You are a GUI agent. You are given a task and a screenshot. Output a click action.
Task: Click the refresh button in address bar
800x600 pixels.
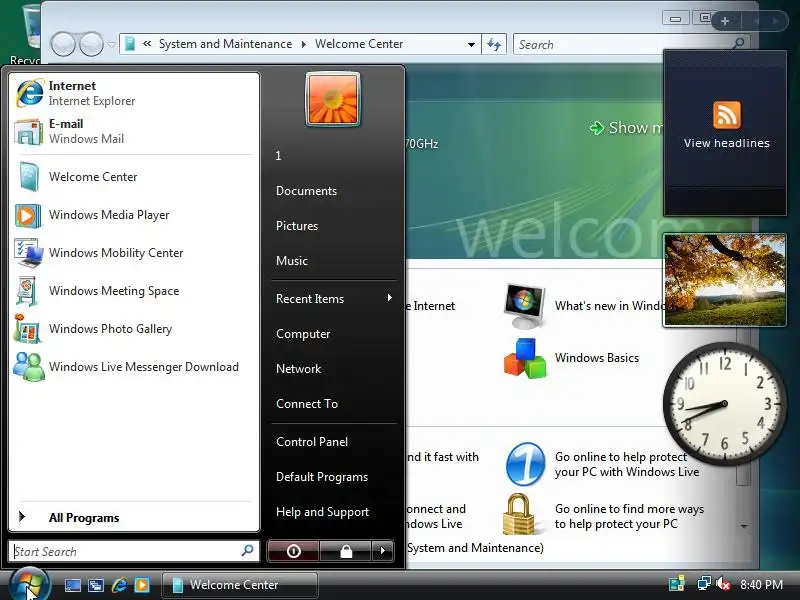(494, 44)
